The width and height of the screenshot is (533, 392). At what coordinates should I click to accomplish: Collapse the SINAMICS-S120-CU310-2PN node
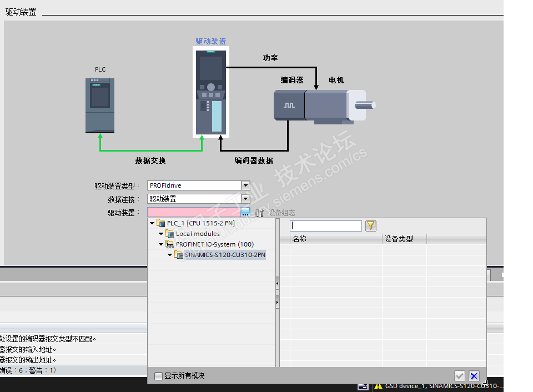[x=170, y=255]
